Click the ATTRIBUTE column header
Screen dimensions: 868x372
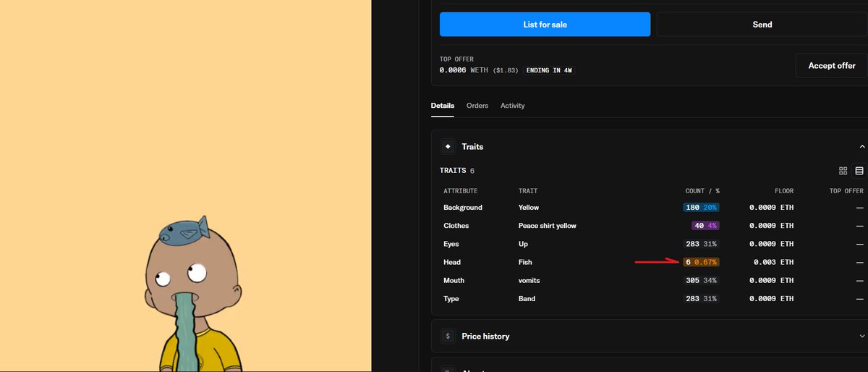click(x=461, y=191)
